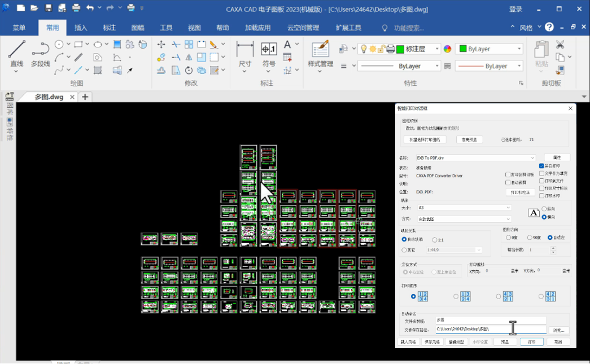Click the 浏览... browse button
Image resolution: width=590 pixels, height=364 pixels.
pyautogui.click(x=558, y=330)
